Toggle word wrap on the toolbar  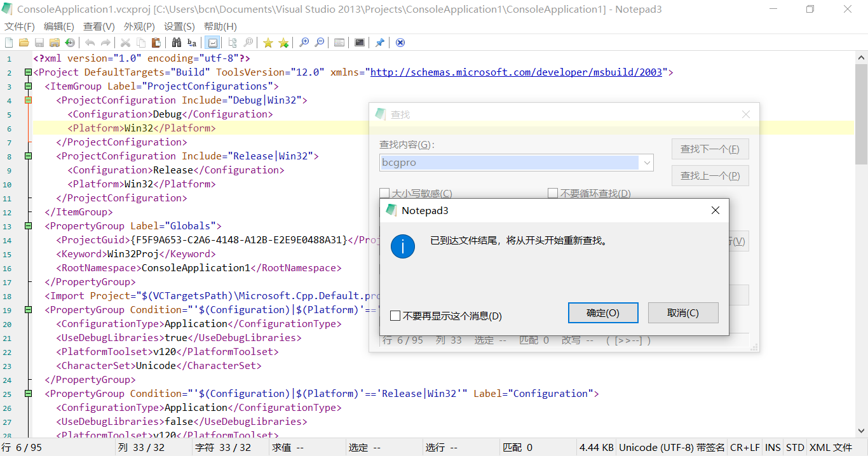click(x=211, y=42)
